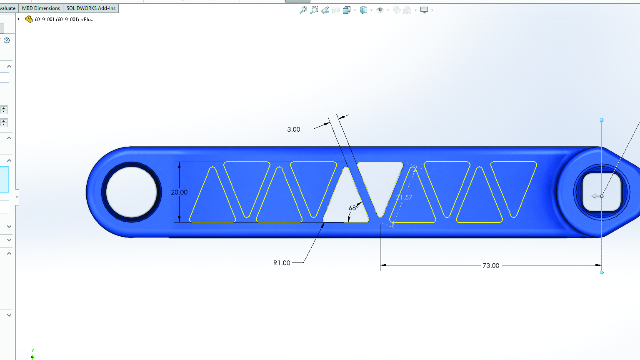Select the 73.00 horizontal dimension
The image size is (640, 360).
tap(491, 265)
